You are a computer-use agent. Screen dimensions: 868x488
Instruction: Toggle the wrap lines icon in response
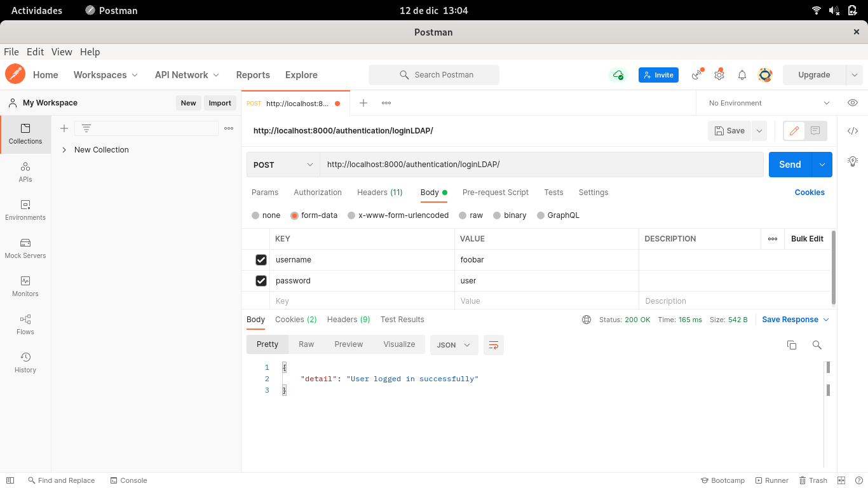(x=494, y=345)
